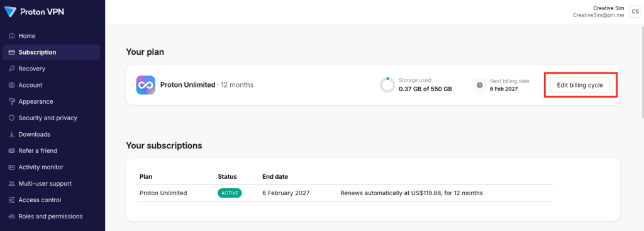Click the CS user avatar
644x231 pixels.
pyautogui.click(x=635, y=11)
